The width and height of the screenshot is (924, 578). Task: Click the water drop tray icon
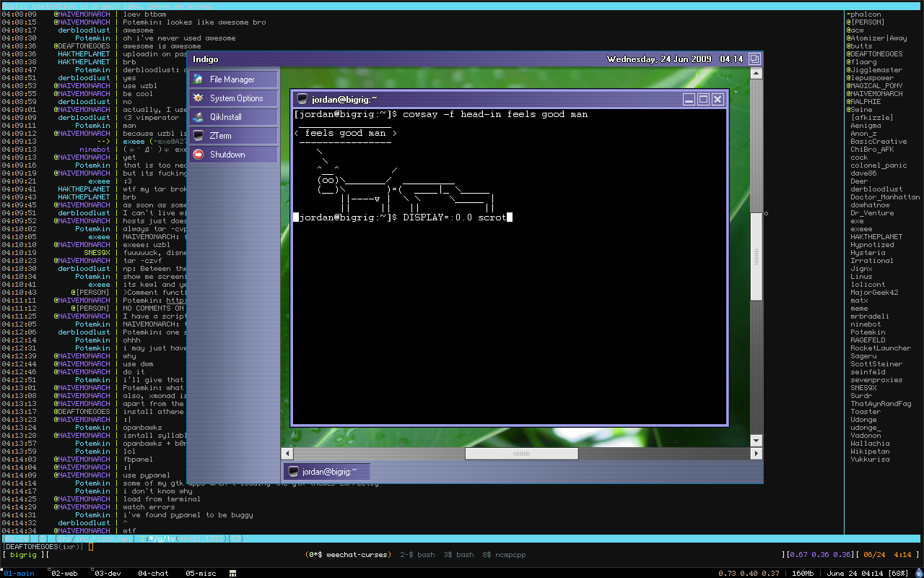tap(918, 573)
